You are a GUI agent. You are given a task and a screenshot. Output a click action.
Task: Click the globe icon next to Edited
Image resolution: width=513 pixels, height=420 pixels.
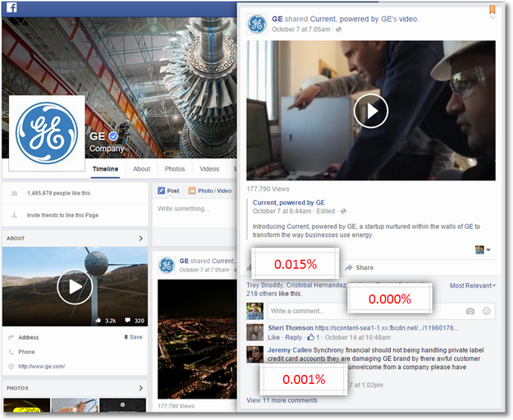[343, 211]
